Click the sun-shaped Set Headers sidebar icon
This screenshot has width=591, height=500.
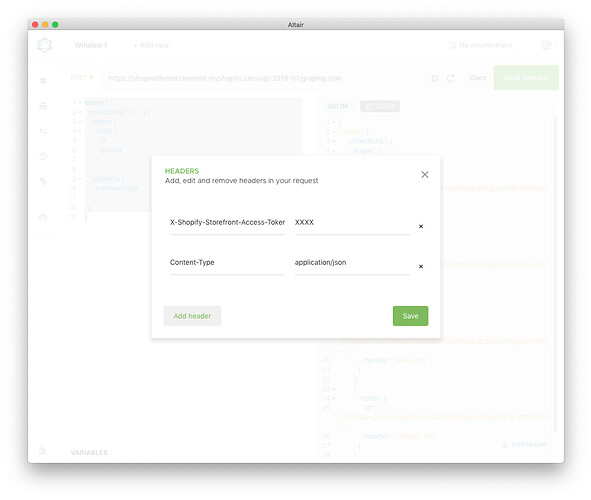43,80
